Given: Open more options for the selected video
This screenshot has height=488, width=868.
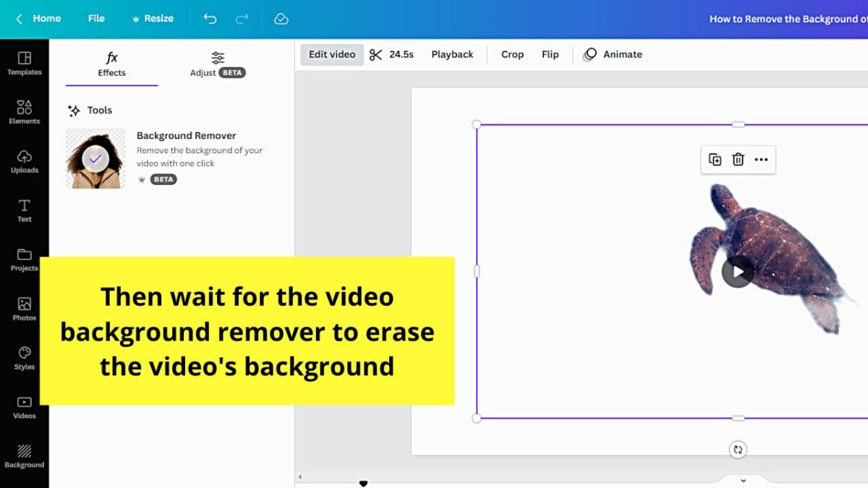Looking at the screenshot, I should click(x=761, y=159).
